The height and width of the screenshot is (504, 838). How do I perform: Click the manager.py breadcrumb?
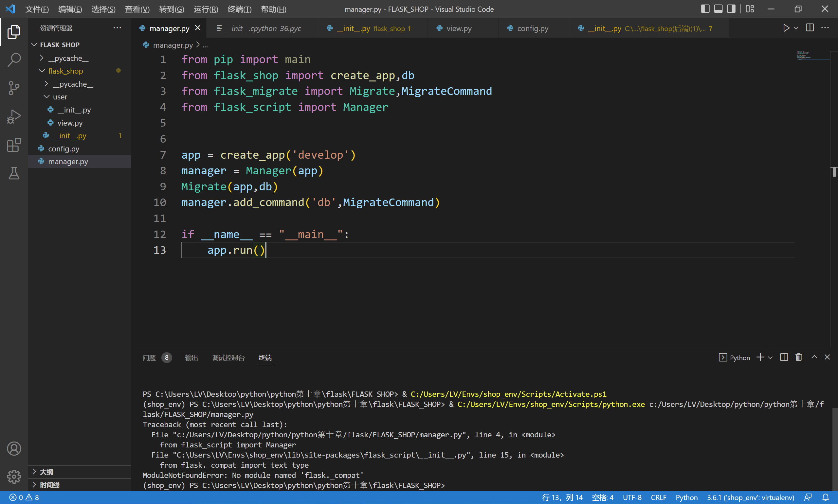(173, 45)
